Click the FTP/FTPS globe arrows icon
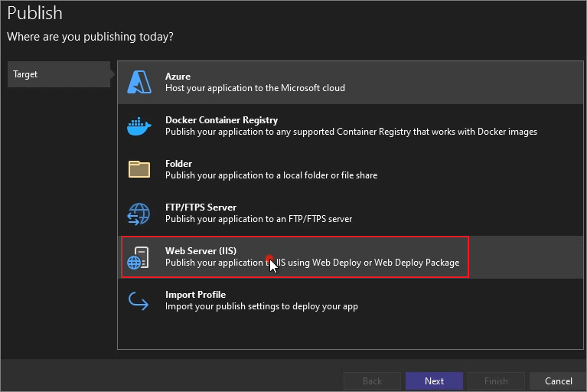587x392 pixels. (139, 214)
